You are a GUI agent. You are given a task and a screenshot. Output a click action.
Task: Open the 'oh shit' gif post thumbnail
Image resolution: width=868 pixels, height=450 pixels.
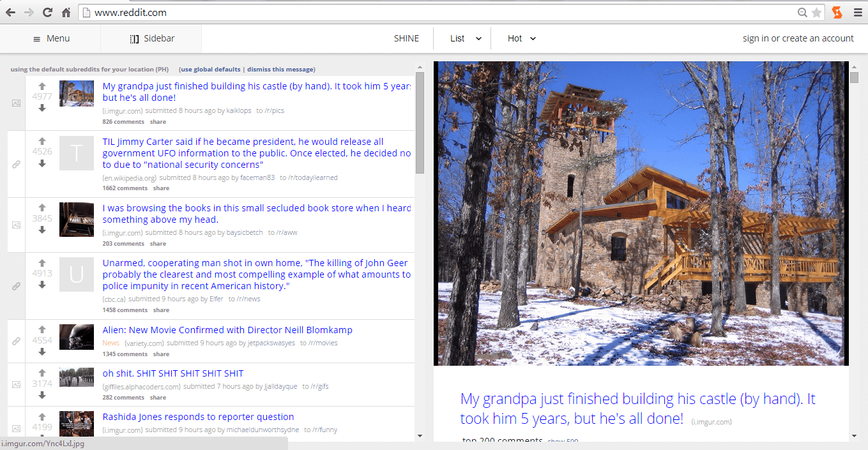click(x=77, y=377)
